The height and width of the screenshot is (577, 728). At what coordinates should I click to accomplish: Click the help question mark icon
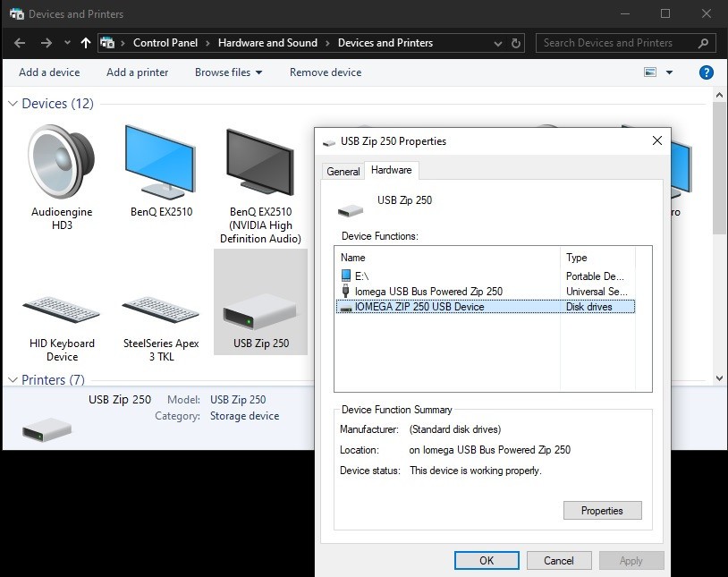tap(707, 72)
